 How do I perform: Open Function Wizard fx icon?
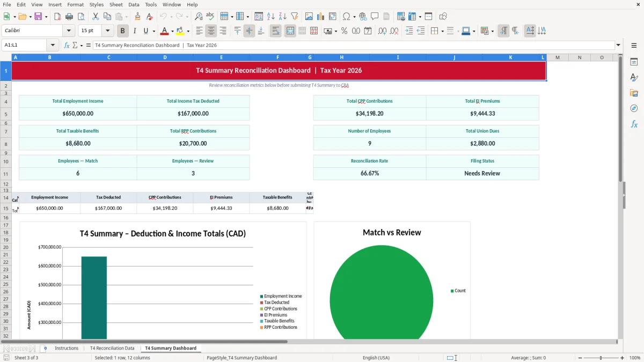tap(67, 45)
